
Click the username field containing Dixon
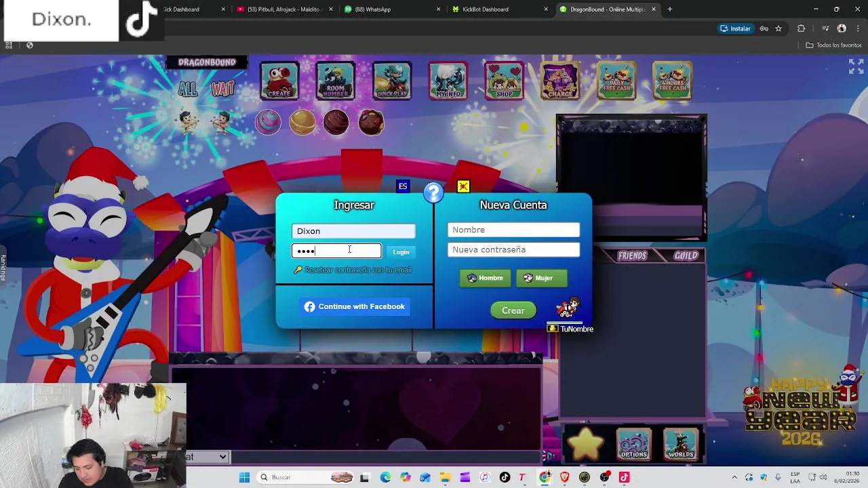pos(353,231)
